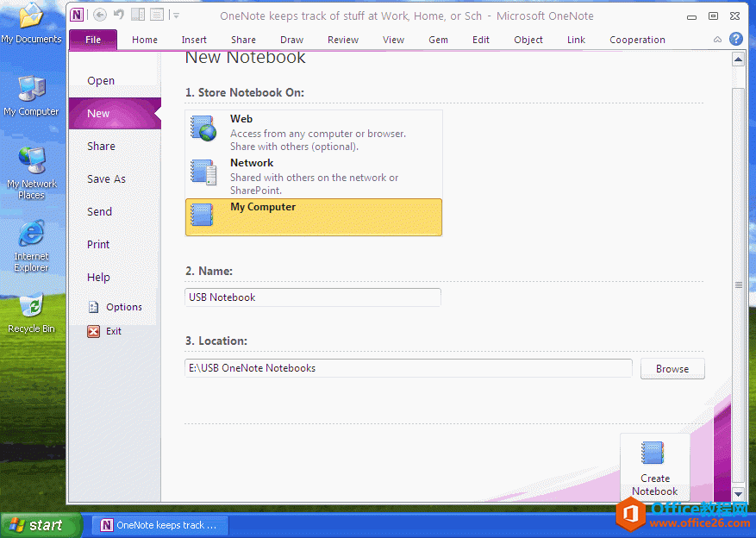Screen dimensions: 756x538
Task: Click the Undo icon in Quick Access Toolbar
Action: coord(119,15)
